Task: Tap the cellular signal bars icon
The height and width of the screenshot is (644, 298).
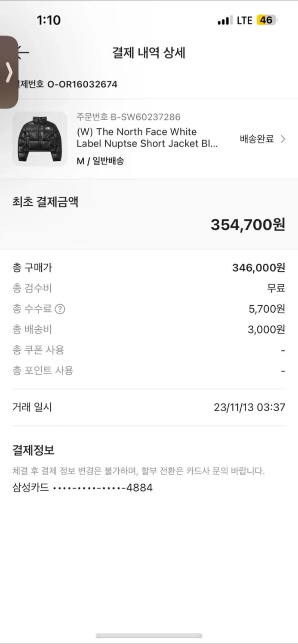Action: [225, 19]
